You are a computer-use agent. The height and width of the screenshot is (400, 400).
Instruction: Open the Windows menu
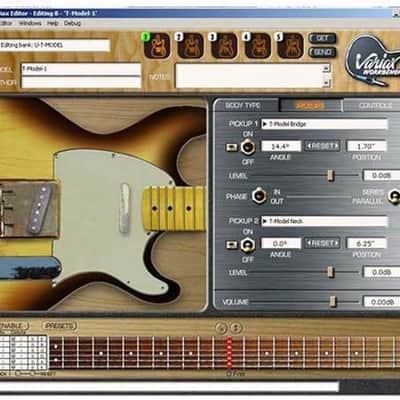click(30, 23)
